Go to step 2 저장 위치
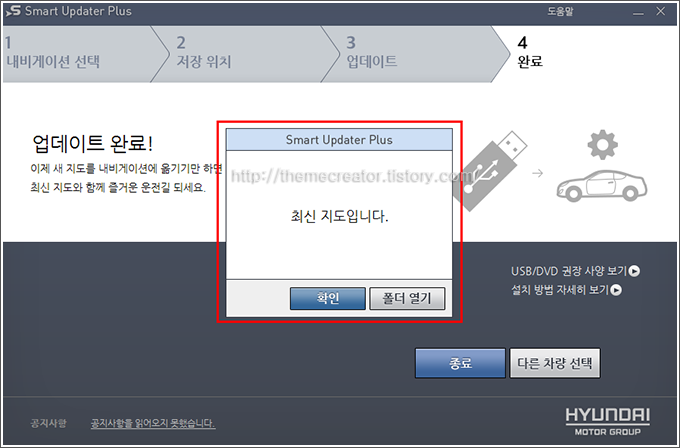The height and width of the screenshot is (448, 680). [x=245, y=54]
